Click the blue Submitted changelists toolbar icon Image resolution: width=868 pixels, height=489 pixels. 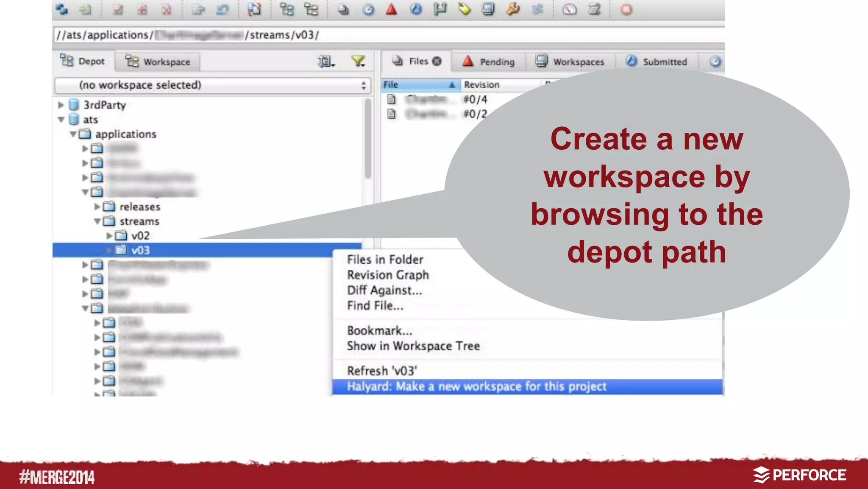pyautogui.click(x=416, y=9)
